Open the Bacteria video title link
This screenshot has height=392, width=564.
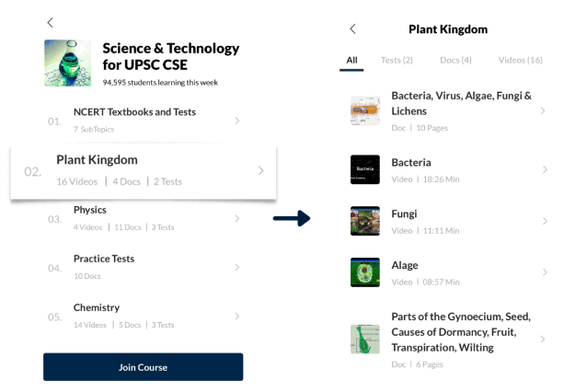[x=411, y=163]
